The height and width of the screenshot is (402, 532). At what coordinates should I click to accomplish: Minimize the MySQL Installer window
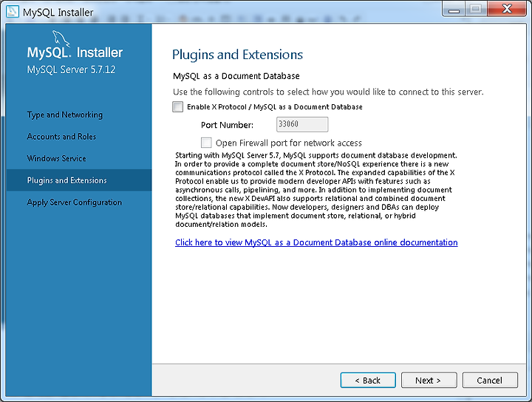454,9
